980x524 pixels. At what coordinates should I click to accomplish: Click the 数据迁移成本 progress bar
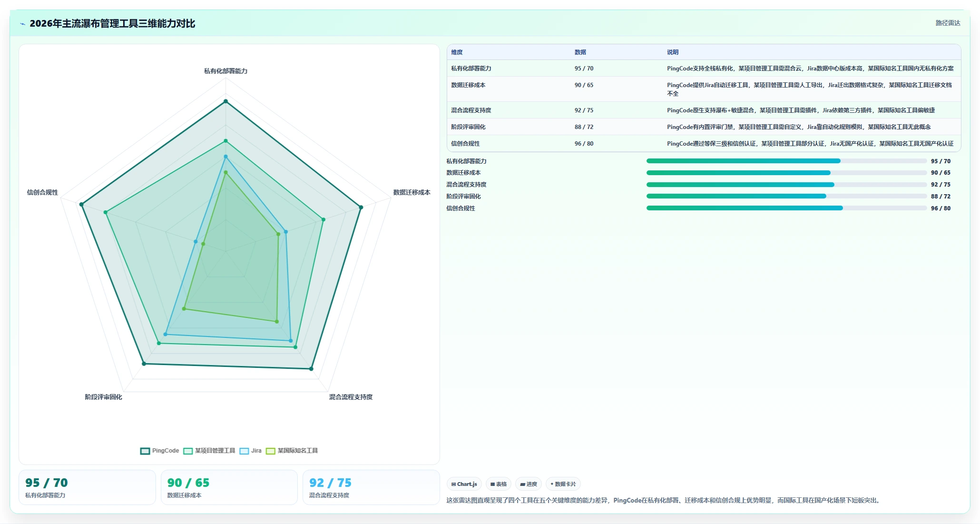click(786, 173)
